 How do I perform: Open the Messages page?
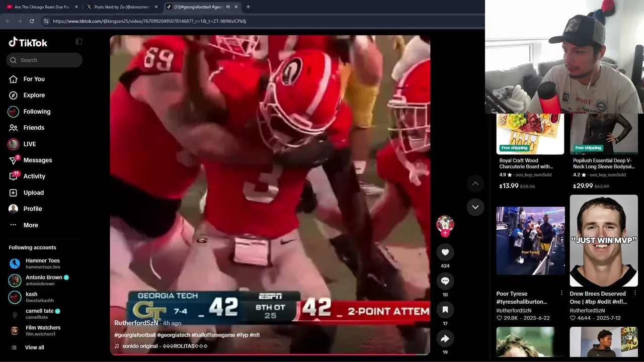38,160
